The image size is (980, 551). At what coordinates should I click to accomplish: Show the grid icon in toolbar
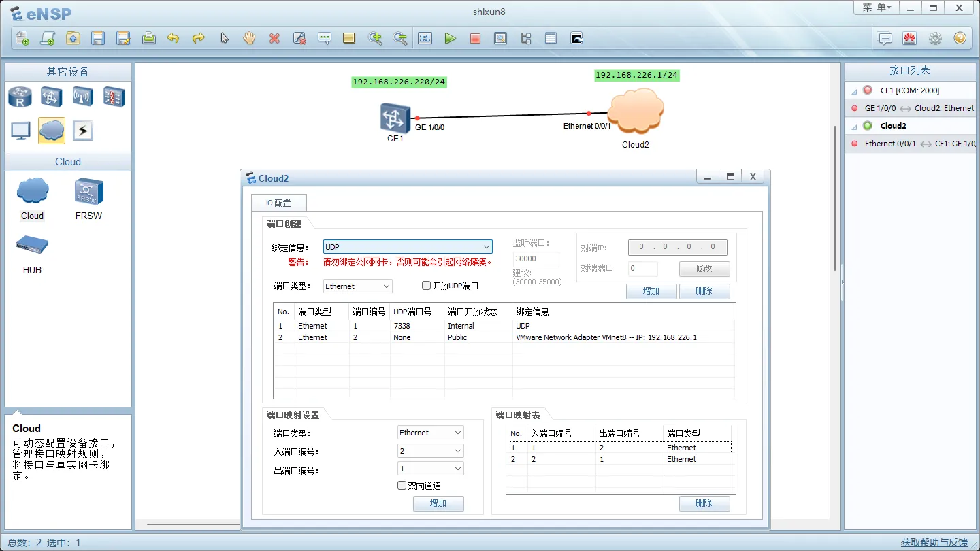[x=551, y=38]
